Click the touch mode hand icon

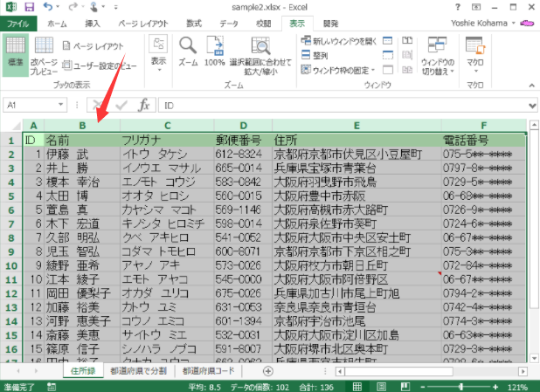(93, 7)
